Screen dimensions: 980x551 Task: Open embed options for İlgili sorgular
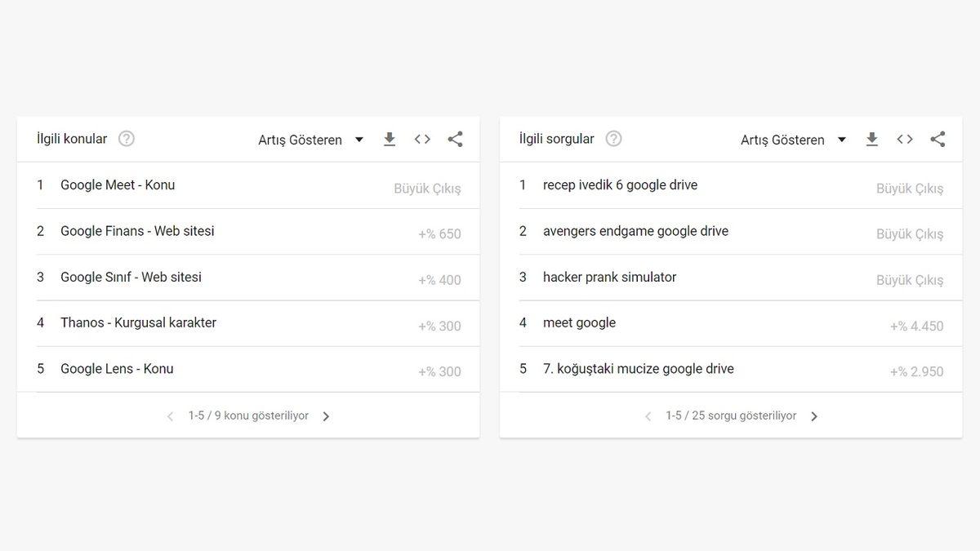[x=905, y=139]
